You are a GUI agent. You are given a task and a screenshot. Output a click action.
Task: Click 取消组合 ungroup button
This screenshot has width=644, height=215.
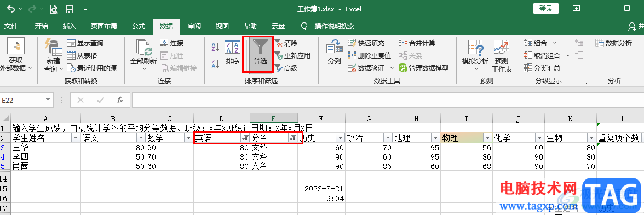click(542, 55)
